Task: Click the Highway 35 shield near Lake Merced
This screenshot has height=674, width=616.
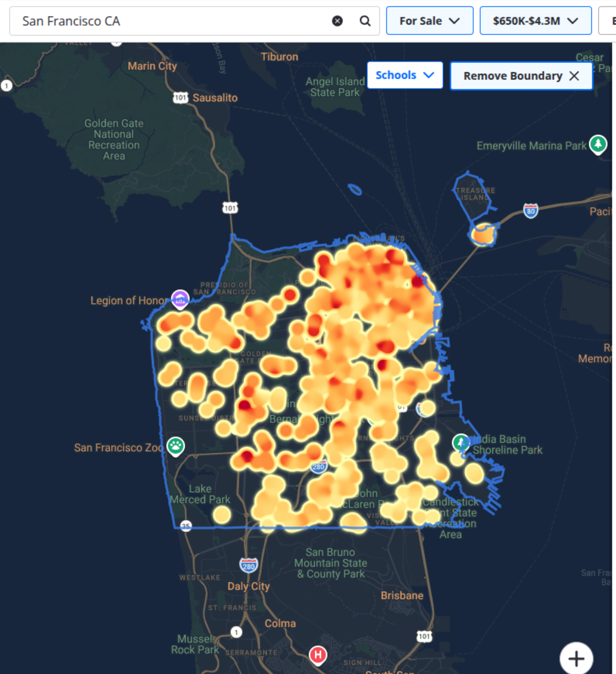Action: [186, 526]
